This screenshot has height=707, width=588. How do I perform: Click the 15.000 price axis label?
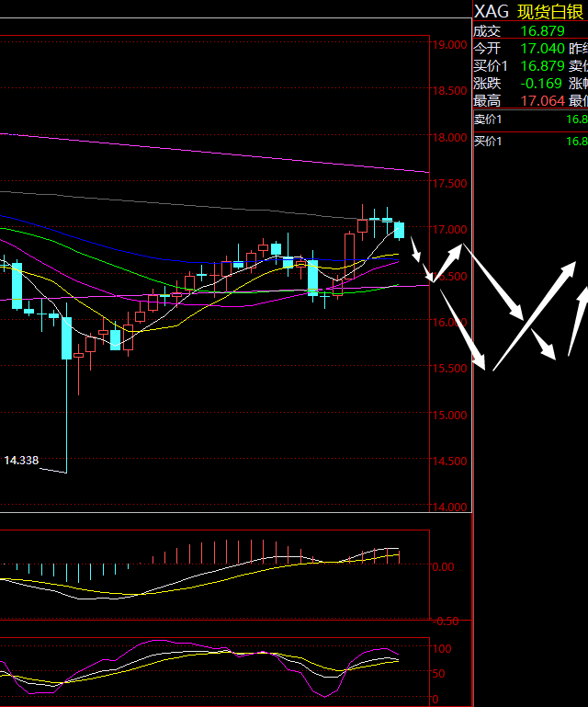point(449,415)
